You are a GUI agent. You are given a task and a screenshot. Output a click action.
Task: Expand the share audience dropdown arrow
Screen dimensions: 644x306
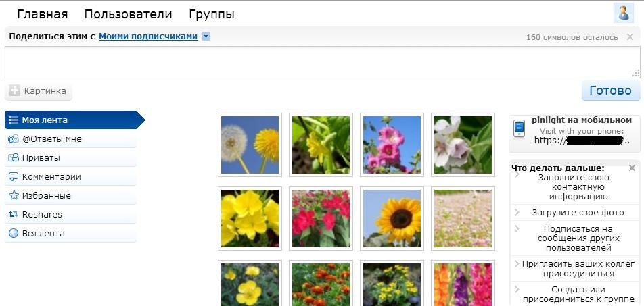(x=206, y=36)
